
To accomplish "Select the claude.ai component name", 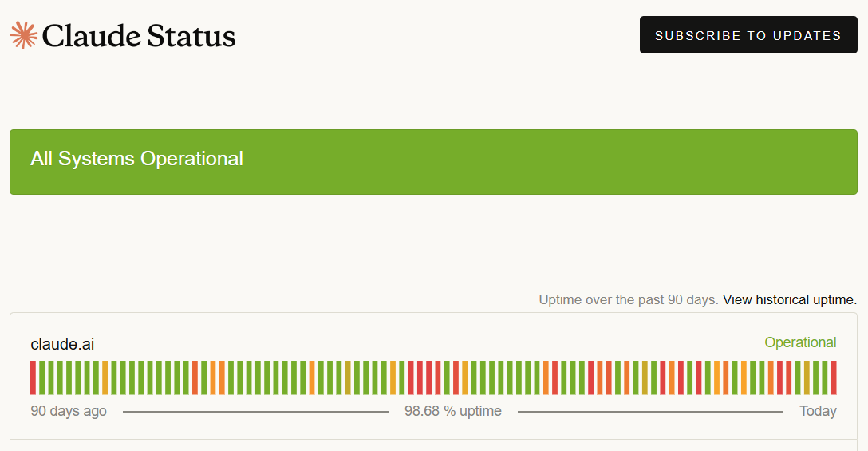I will click(62, 344).
